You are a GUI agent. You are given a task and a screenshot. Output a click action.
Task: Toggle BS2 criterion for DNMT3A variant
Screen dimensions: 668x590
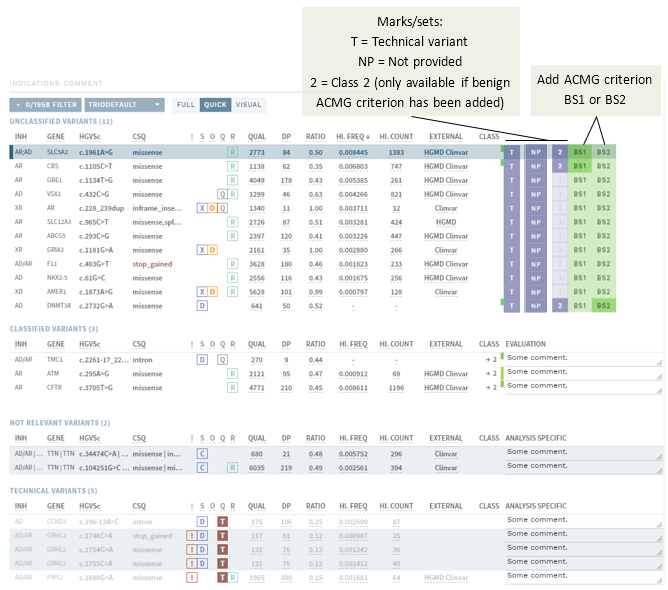[x=603, y=304]
